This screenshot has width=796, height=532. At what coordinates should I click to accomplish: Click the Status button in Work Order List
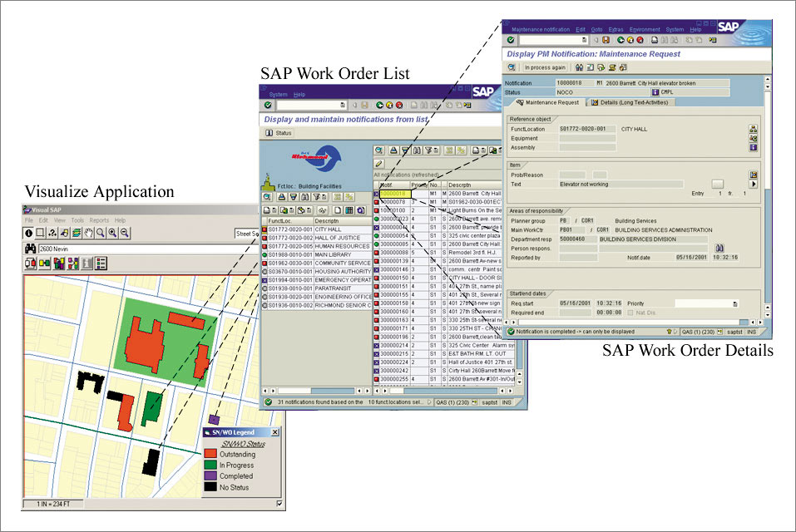[x=279, y=133]
